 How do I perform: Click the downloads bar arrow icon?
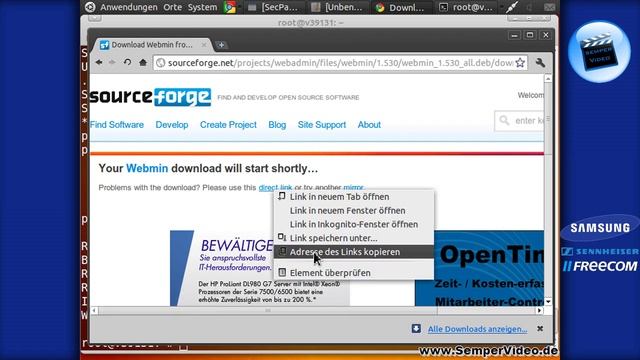pyautogui.click(x=416, y=329)
